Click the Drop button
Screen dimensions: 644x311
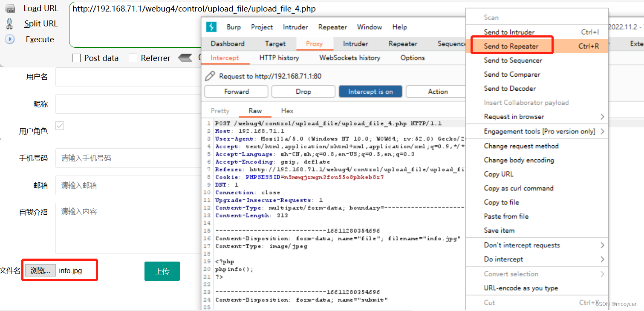(303, 92)
